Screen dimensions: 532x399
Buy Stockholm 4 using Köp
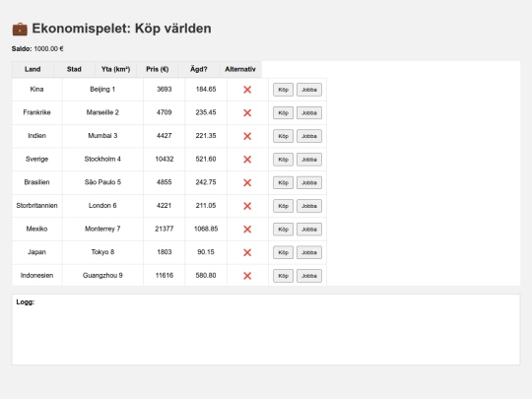(283, 160)
